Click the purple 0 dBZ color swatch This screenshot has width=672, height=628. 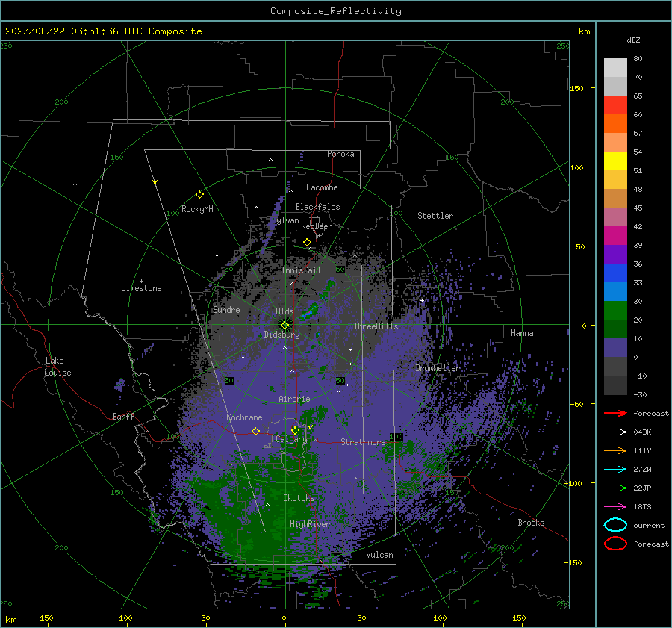615,348
